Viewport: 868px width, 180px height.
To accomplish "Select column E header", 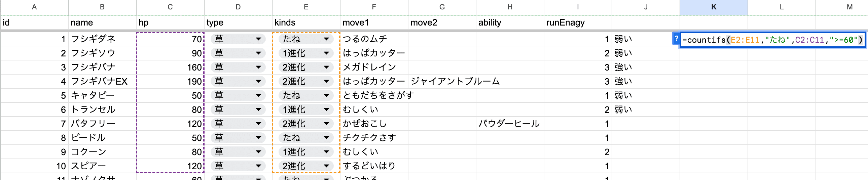I will (x=306, y=7).
